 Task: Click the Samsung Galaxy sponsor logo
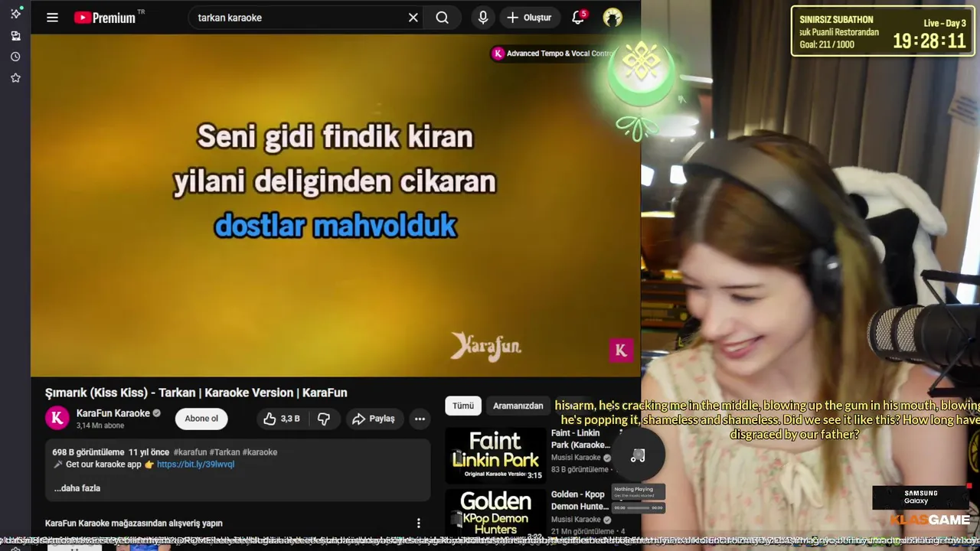click(x=920, y=497)
